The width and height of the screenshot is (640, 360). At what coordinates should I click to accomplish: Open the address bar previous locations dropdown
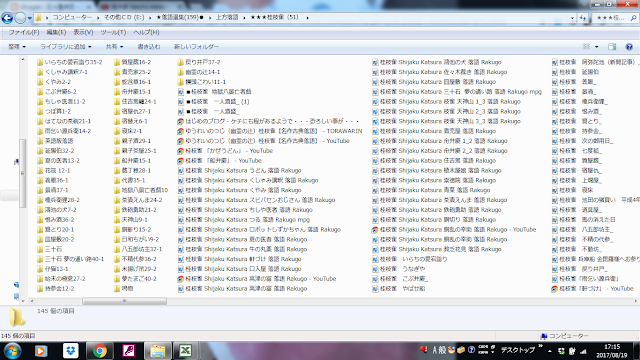[x=572, y=18]
